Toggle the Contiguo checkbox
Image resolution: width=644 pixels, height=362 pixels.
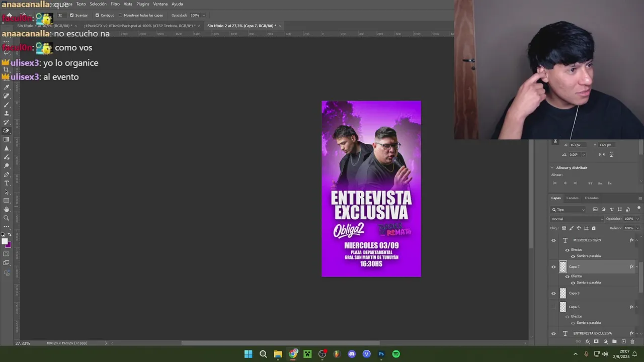click(x=97, y=15)
